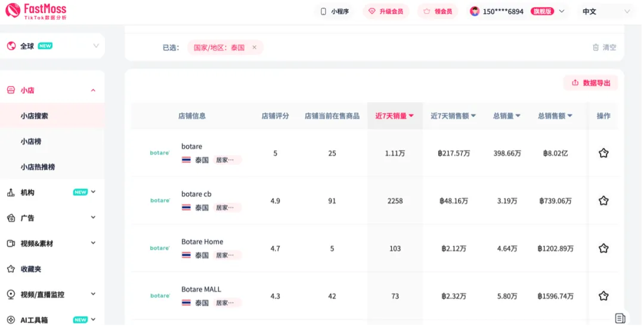Image resolution: width=644 pixels, height=326 pixels.
Task: Open the Botare MALL shop link
Action: (201, 290)
